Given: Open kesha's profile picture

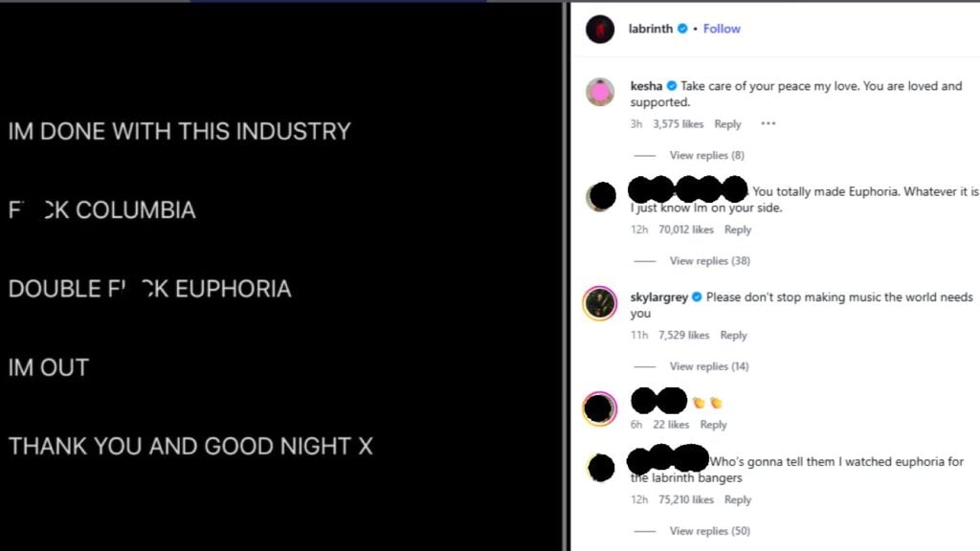Looking at the screenshot, I should click(x=600, y=92).
